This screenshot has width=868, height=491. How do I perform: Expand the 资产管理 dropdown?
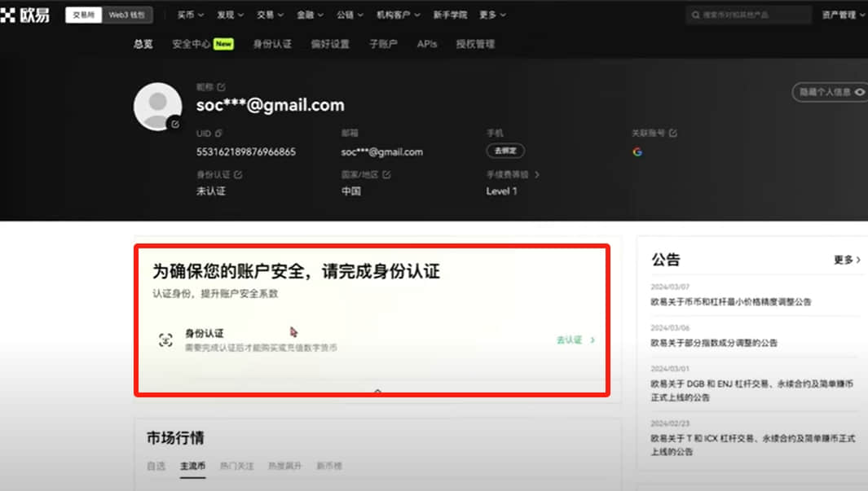tap(843, 15)
